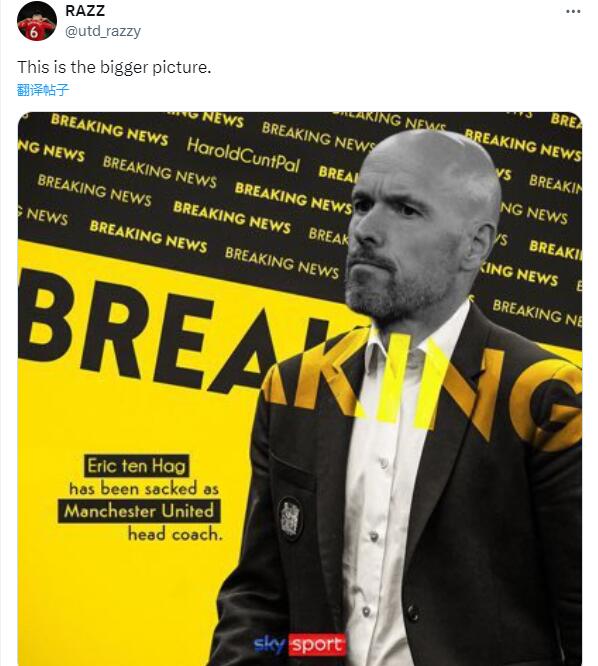Click the club crest badge on the jacket
Screen dimensions: 598x666
point(290,519)
